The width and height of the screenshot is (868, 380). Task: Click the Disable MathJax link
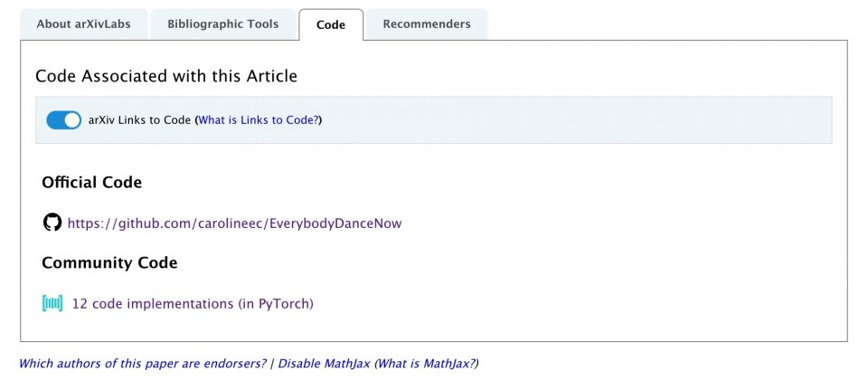(324, 364)
